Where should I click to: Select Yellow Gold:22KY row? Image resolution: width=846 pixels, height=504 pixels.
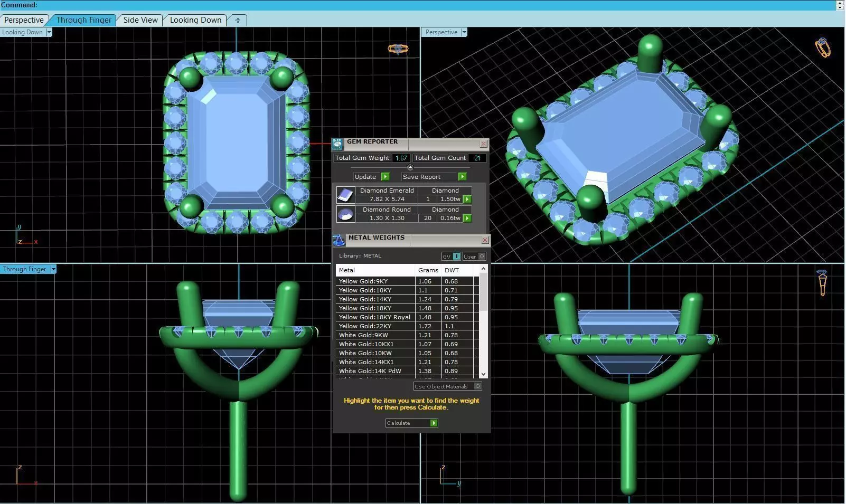407,326
